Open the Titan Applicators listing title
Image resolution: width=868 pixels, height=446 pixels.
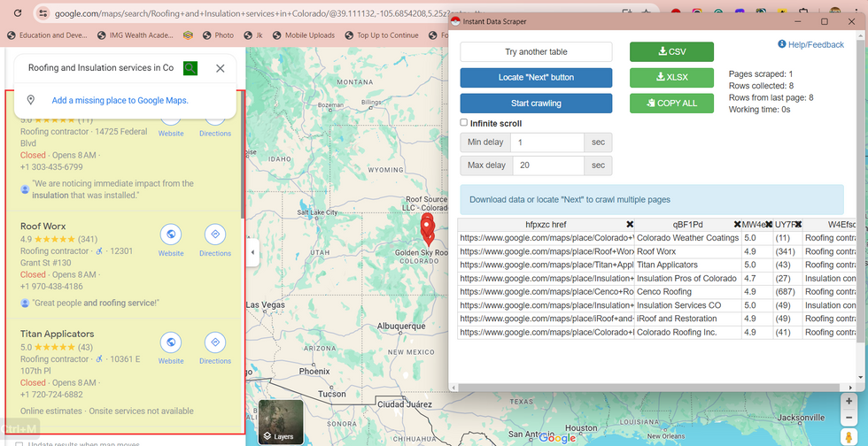[x=57, y=334]
